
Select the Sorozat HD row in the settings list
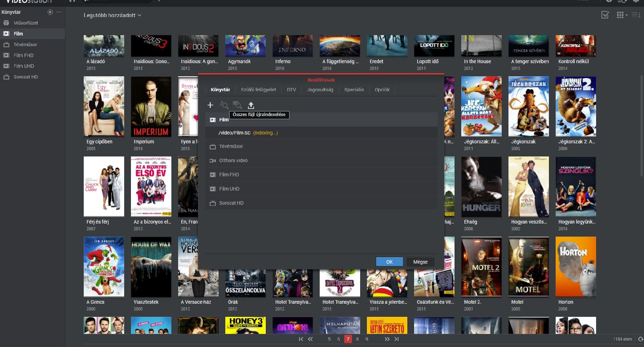pos(321,203)
